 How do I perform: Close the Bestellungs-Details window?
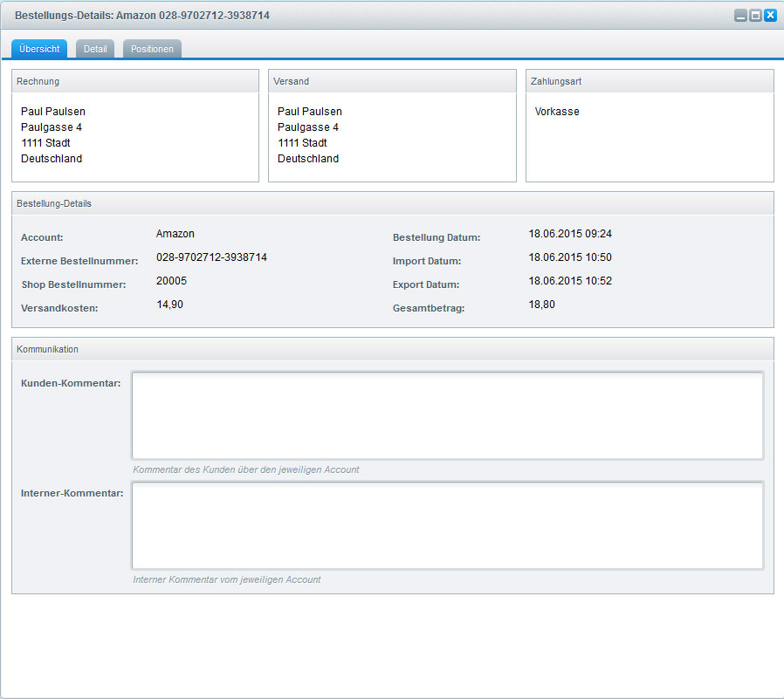click(770, 16)
